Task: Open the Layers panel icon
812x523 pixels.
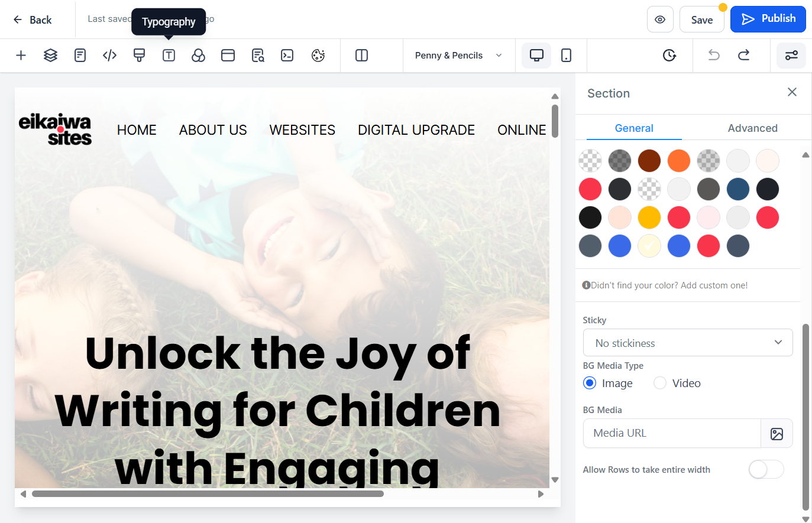Action: [50, 56]
